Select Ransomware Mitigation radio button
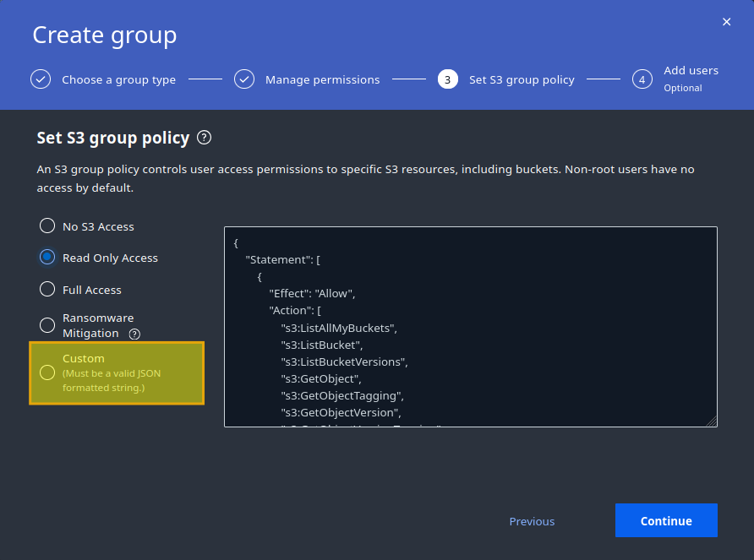 click(47, 325)
